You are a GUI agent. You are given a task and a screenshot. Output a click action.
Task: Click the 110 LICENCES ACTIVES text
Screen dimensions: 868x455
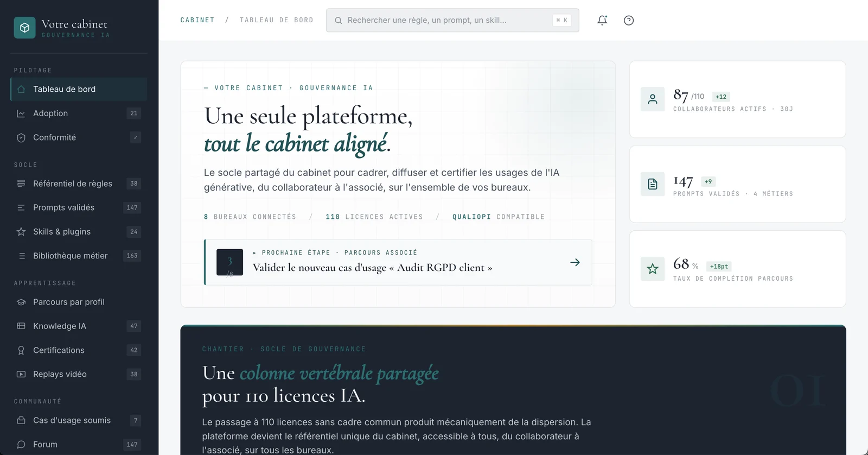click(374, 217)
